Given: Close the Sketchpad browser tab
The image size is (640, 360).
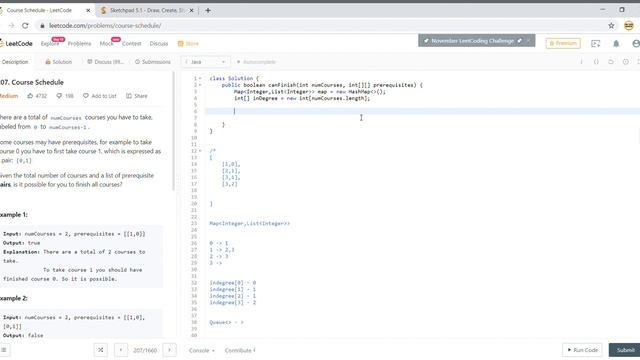Looking at the screenshot, I should click(191, 10).
